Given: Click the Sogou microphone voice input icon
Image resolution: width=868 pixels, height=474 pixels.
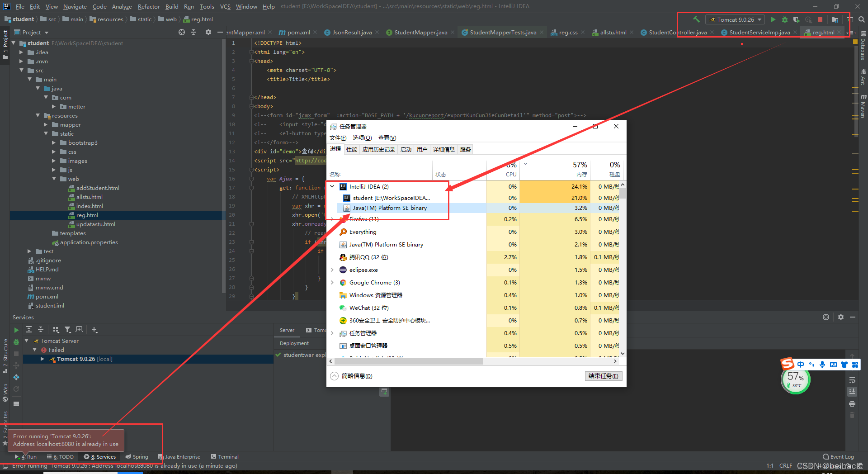Looking at the screenshot, I should coord(822,365).
